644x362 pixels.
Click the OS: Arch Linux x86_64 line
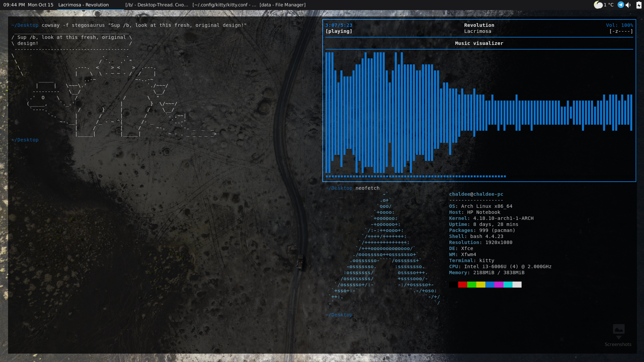pos(481,206)
